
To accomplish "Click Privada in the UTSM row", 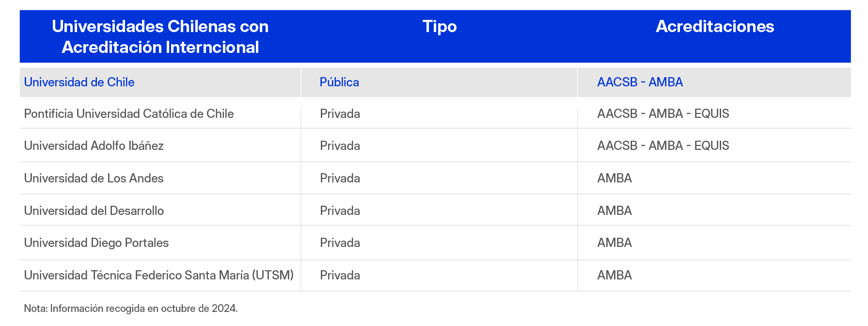I will coord(340,276).
